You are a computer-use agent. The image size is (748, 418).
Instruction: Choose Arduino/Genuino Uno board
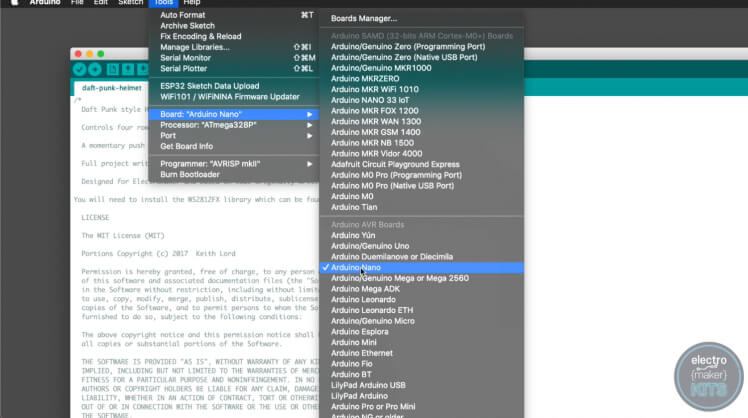pyautogui.click(x=422, y=246)
